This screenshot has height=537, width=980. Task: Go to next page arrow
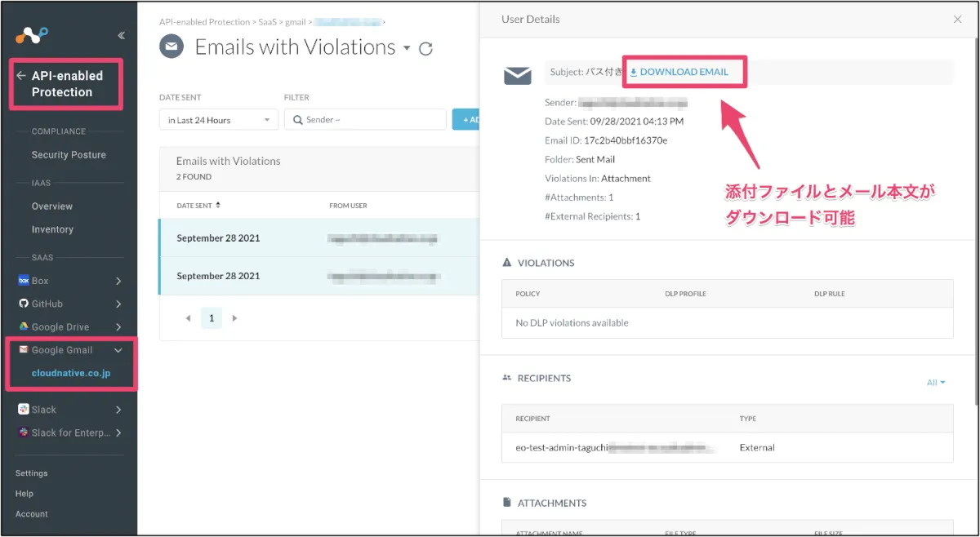click(x=234, y=318)
